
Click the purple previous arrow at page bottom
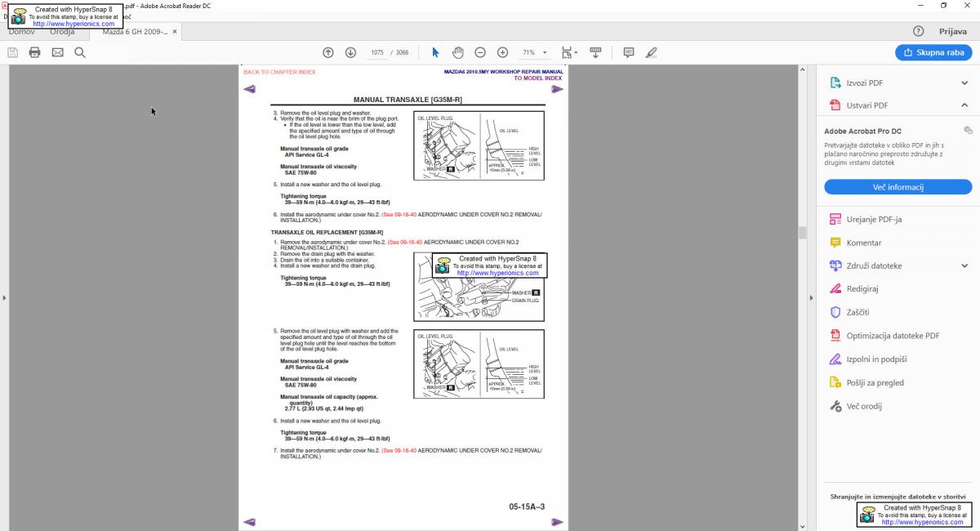pos(250,522)
